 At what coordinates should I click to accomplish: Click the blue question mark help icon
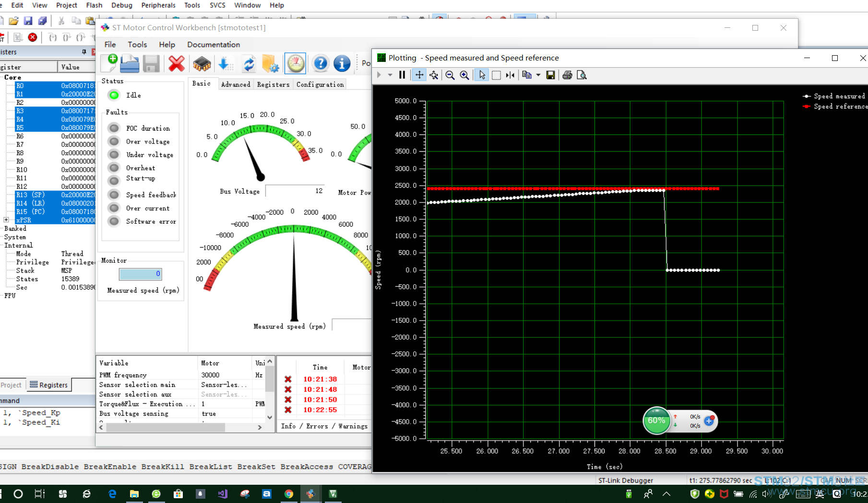(x=320, y=63)
